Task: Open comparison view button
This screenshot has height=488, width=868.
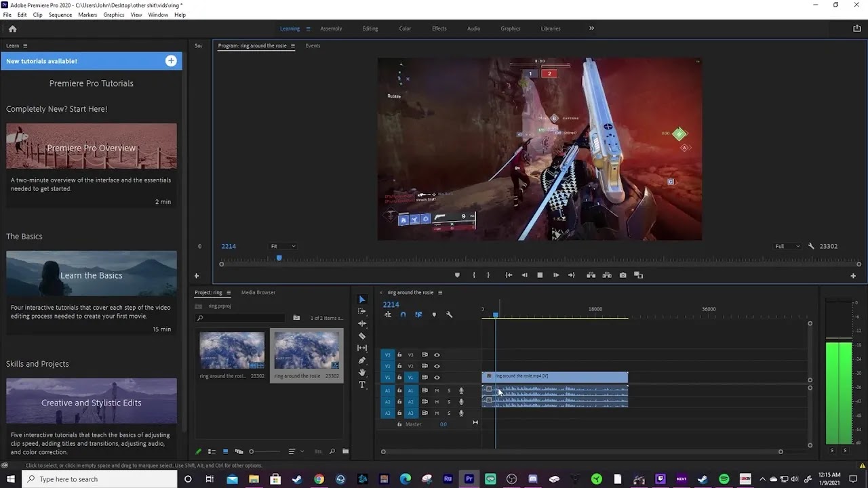Action: pyautogui.click(x=638, y=275)
